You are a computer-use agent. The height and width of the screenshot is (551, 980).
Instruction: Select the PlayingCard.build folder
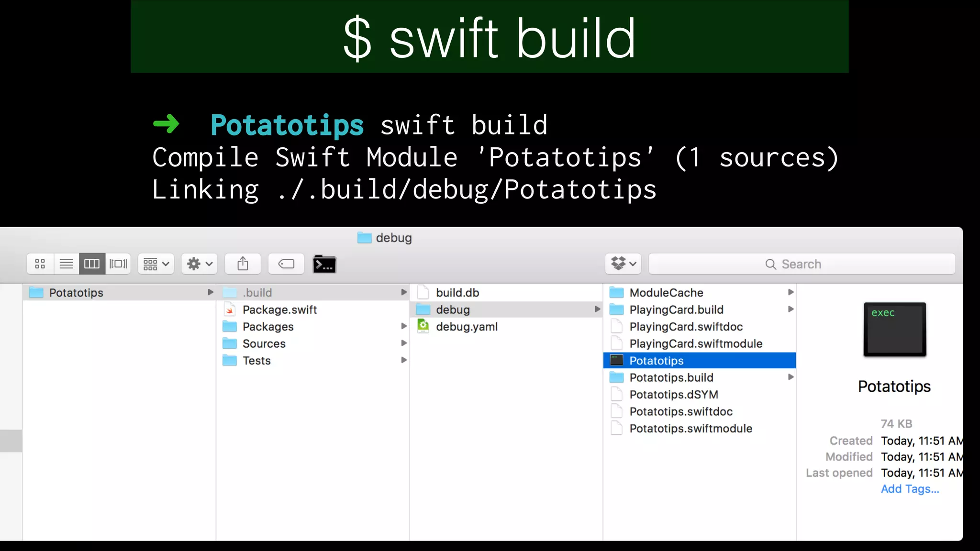[x=700, y=309]
